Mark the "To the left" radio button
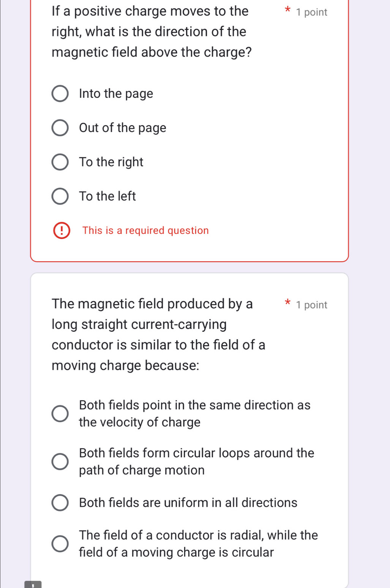This screenshot has height=588, width=390. 60,196
